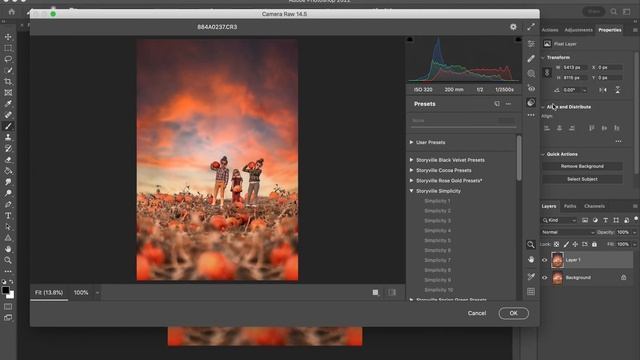Cancel the Camera Raw dialog
This screenshot has width=640, height=360.
click(477, 313)
